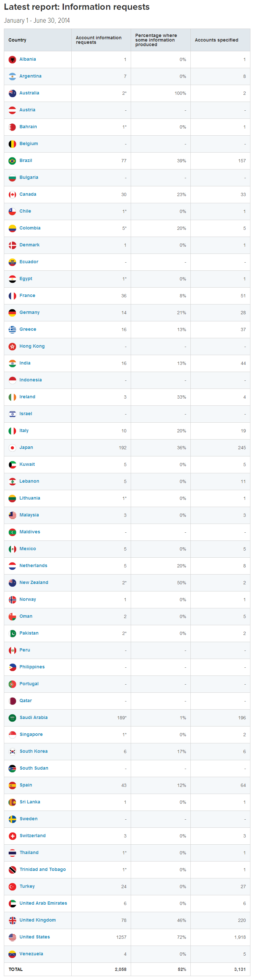The width and height of the screenshot is (254, 980).
Task: Click the Turkey flag icon
Action: [12, 887]
